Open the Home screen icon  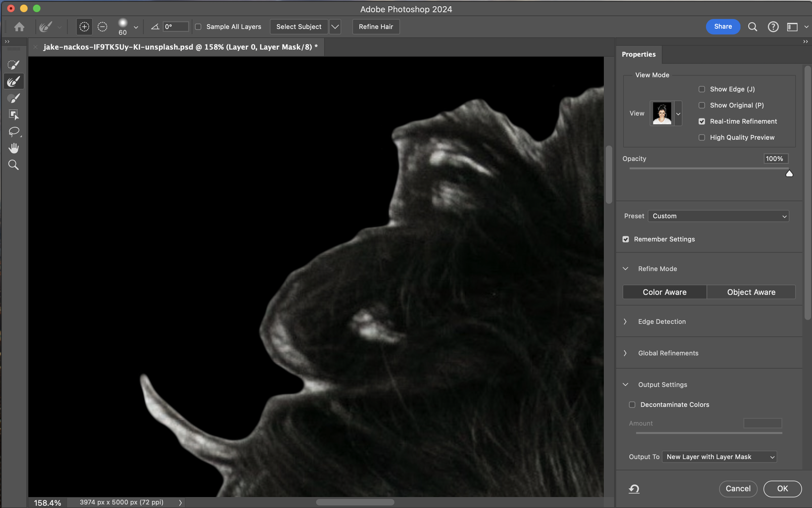pos(19,26)
